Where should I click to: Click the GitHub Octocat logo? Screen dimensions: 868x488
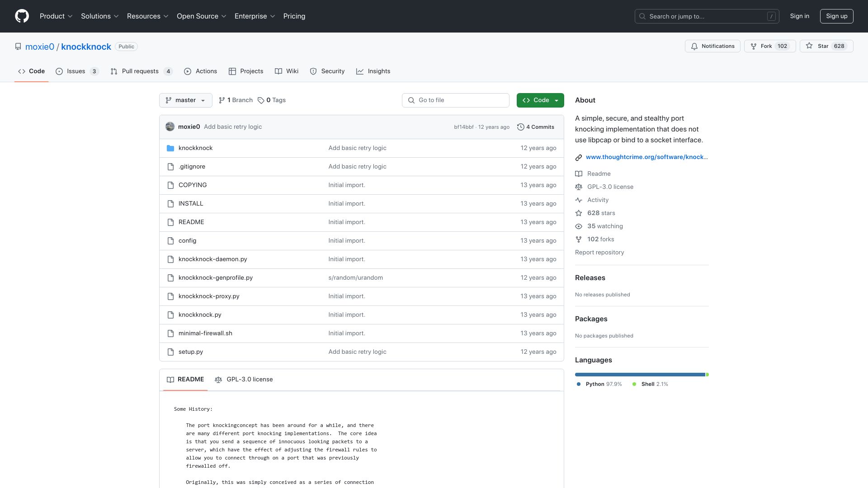click(22, 16)
